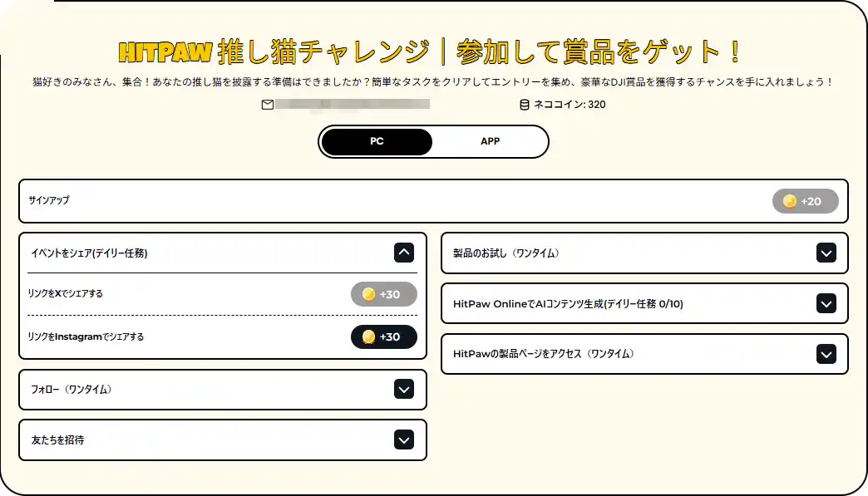Viewport: 868px width, 496px height.
Task: Click the envelope icon beside the email address
Action: (266, 105)
